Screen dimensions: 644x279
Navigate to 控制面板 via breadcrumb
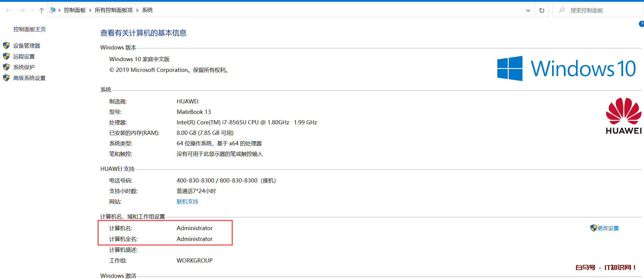[x=75, y=10]
